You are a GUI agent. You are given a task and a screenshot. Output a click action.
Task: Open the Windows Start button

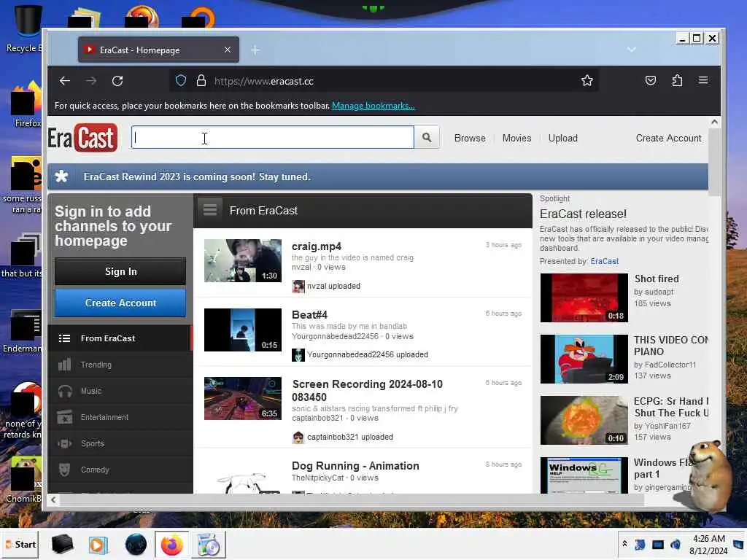pos(20,544)
